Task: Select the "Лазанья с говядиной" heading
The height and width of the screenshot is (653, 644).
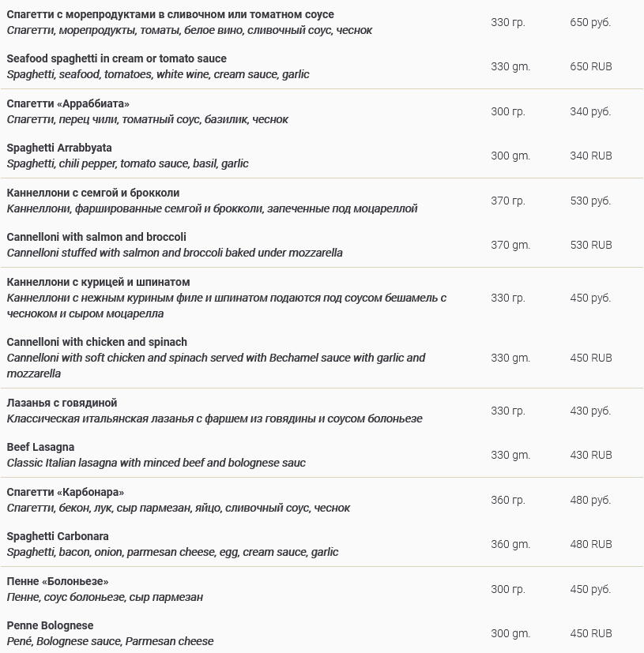Action: [x=62, y=403]
